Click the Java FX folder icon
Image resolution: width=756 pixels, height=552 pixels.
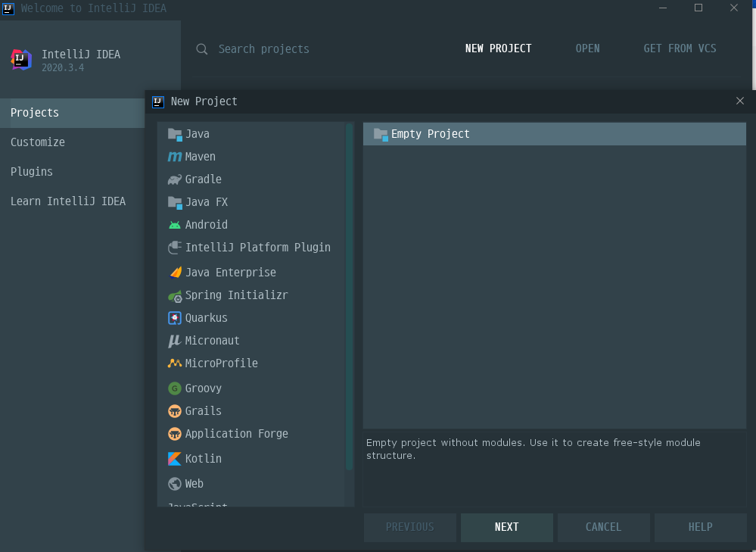(x=175, y=202)
